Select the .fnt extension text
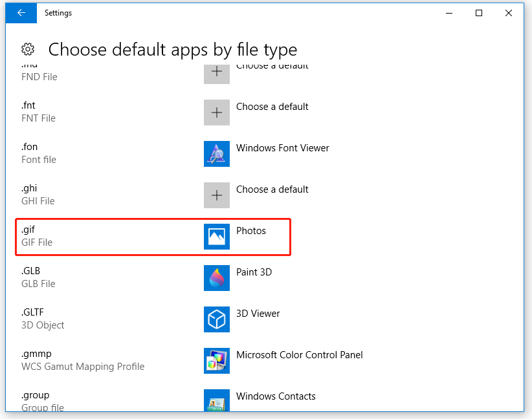This screenshot has width=532, height=419. pos(28,105)
